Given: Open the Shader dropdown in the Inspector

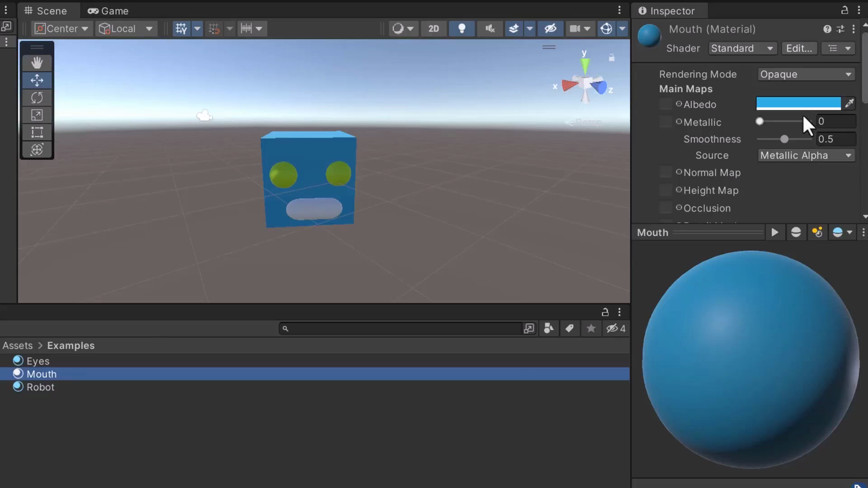Looking at the screenshot, I should pyautogui.click(x=742, y=48).
